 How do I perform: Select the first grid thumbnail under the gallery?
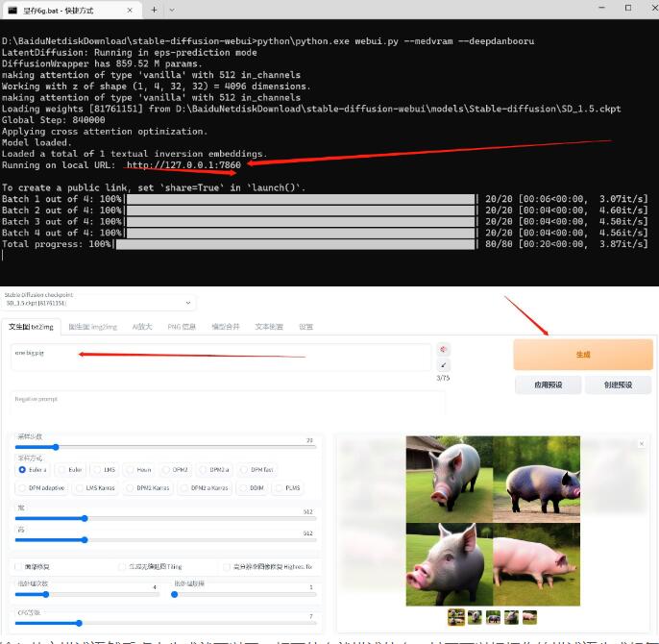coord(456,617)
